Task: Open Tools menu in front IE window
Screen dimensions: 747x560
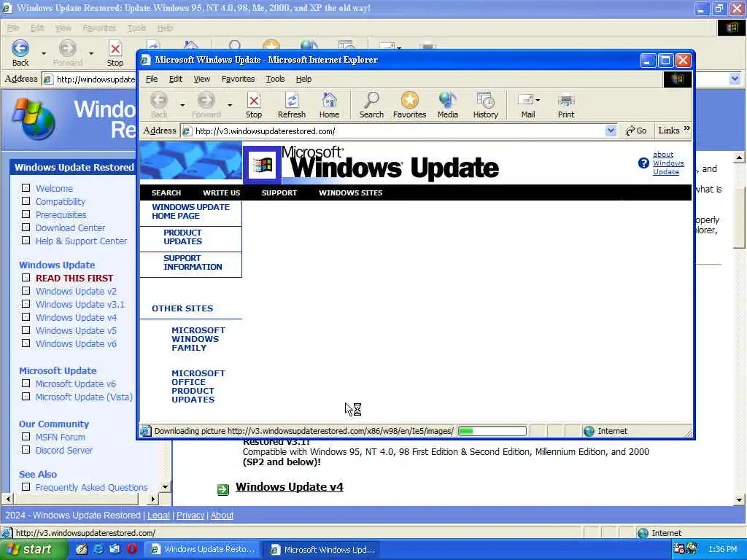Action: tap(275, 79)
